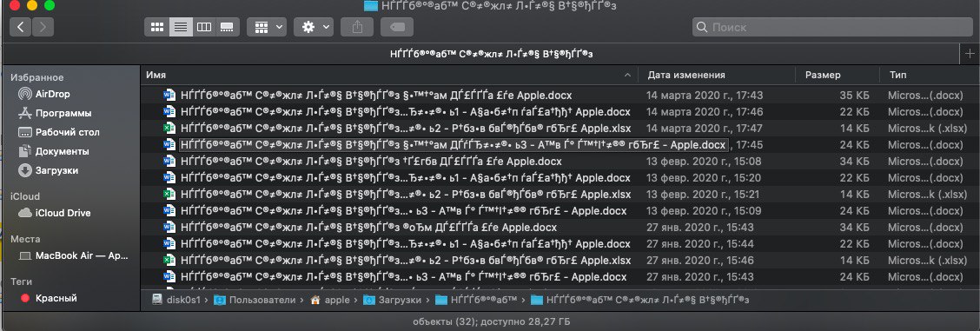Click the date cell 13 февр. 2020 г., 15:20
The width and height of the screenshot is (980, 331).
[703, 178]
